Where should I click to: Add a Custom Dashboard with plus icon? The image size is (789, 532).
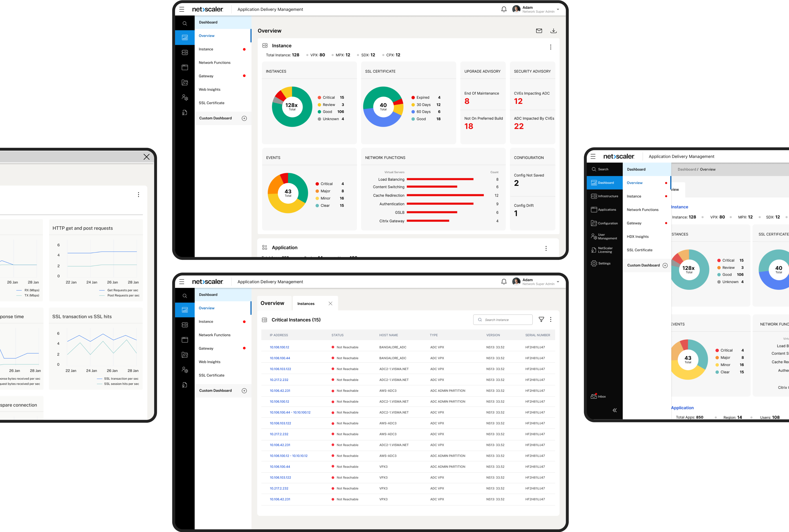point(244,119)
